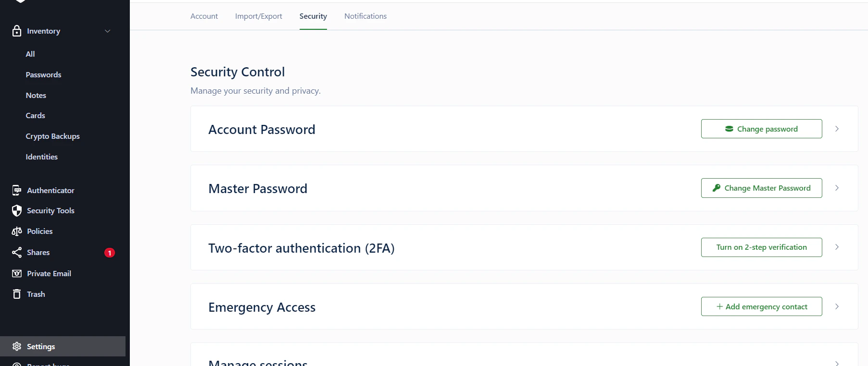Open the Notifications tab

[x=365, y=16]
